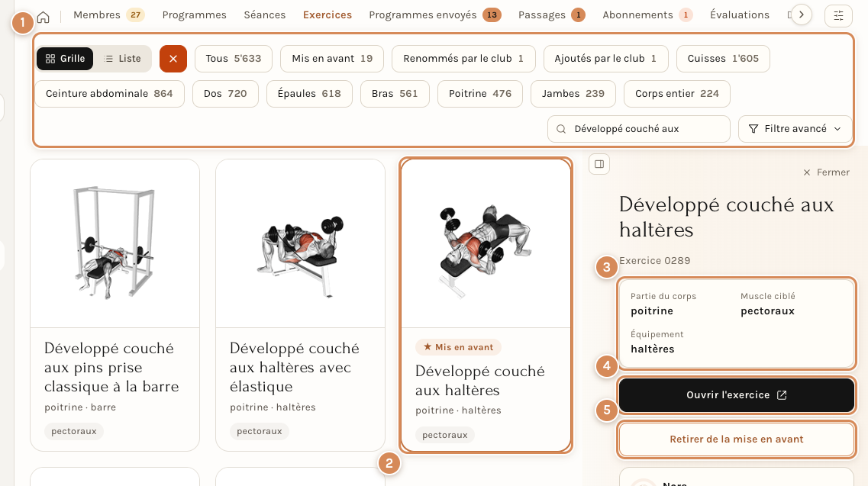Show more tabs with right chevron
868x486 pixels.
[802, 15]
